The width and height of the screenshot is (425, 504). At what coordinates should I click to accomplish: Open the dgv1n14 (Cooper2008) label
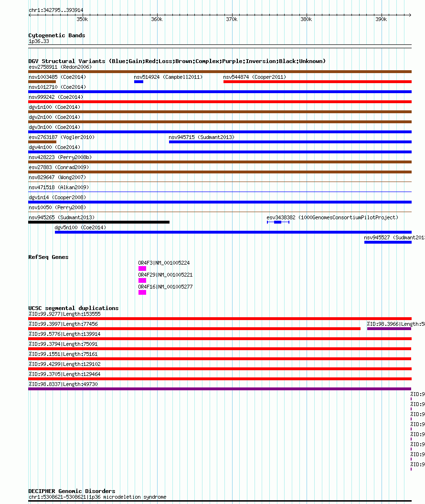(x=57, y=197)
